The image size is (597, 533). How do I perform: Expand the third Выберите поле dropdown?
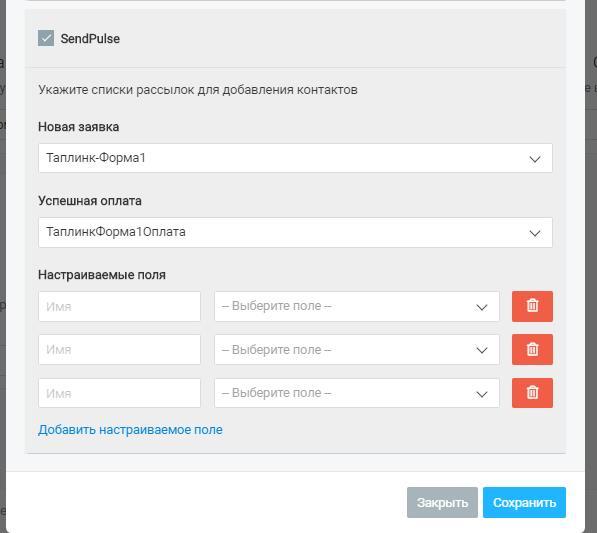(357, 393)
